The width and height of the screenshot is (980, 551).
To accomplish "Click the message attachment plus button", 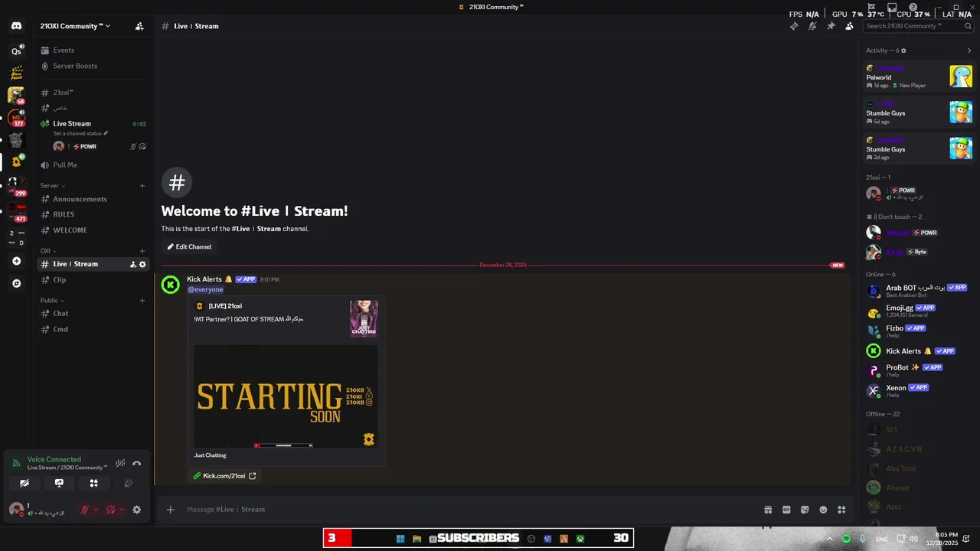I will point(171,510).
